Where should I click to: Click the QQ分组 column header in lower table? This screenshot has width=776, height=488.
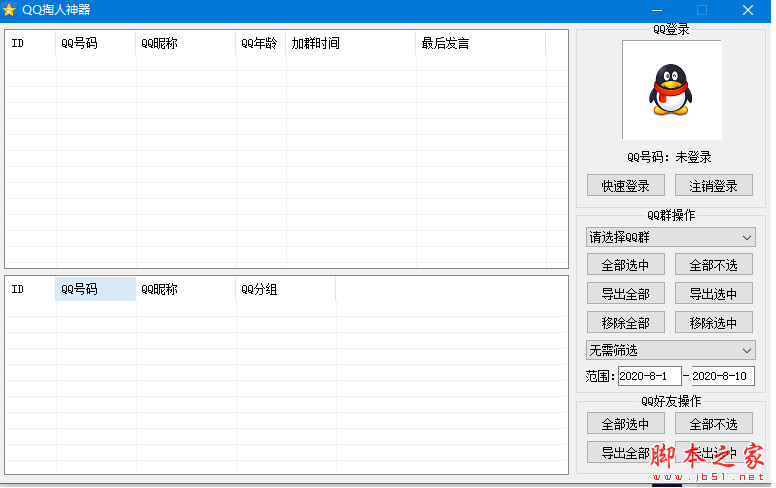click(x=285, y=289)
